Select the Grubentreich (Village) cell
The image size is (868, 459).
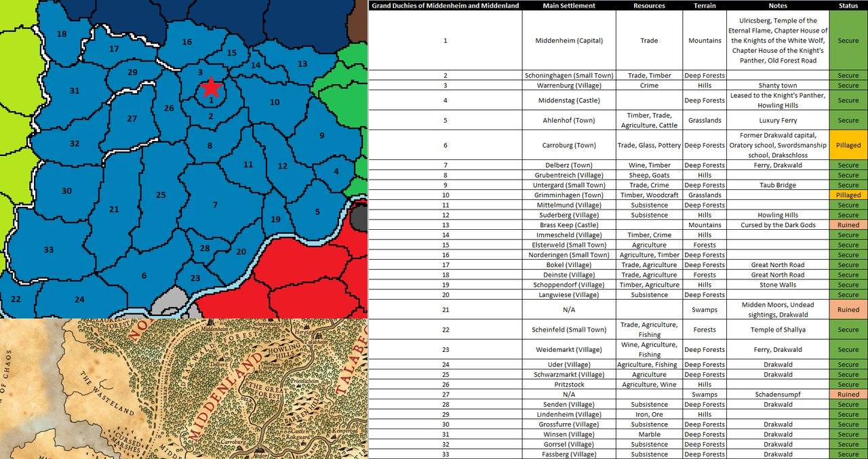point(569,175)
